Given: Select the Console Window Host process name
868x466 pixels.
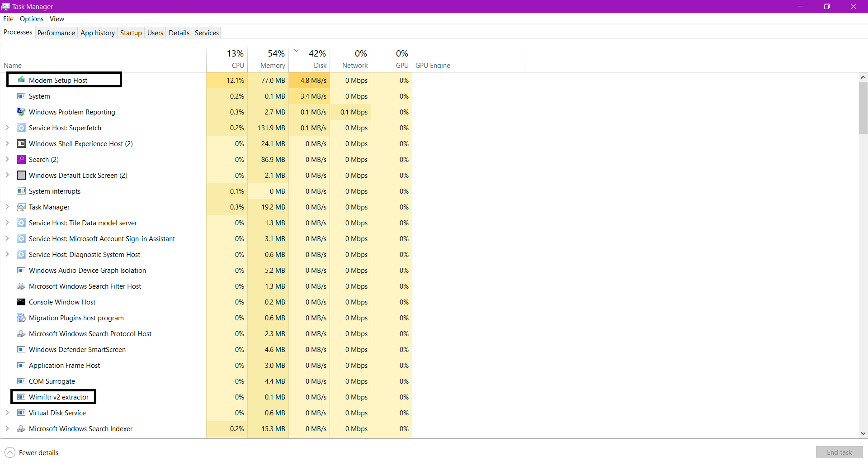Looking at the screenshot, I should (62, 302).
